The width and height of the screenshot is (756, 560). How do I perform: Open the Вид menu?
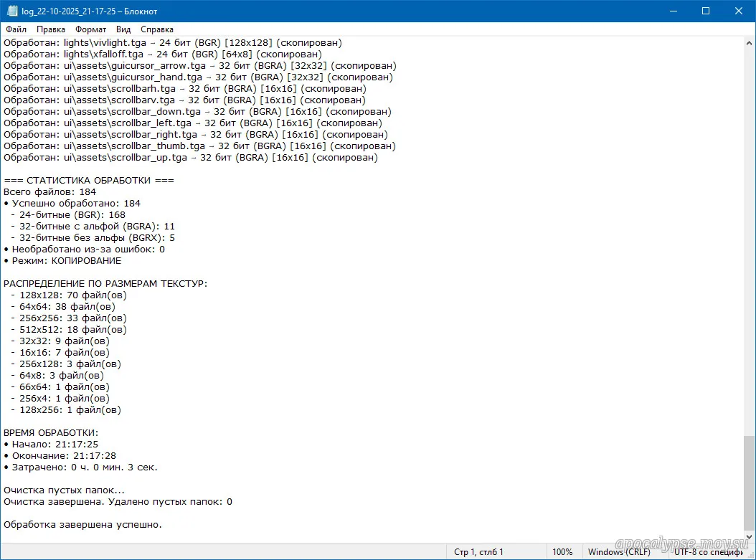click(123, 29)
